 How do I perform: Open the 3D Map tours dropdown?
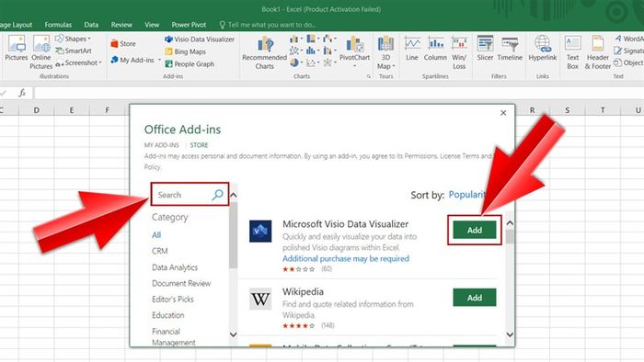pos(385,53)
